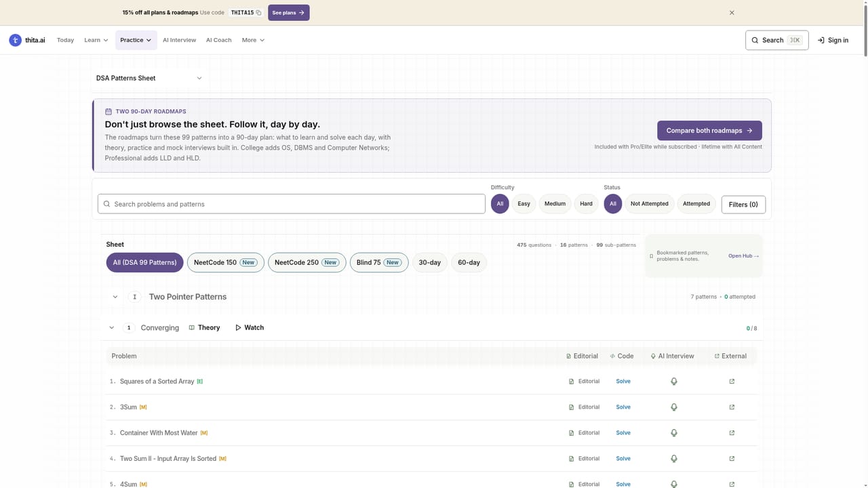
Task: Click the Sign in button
Action: tap(833, 40)
